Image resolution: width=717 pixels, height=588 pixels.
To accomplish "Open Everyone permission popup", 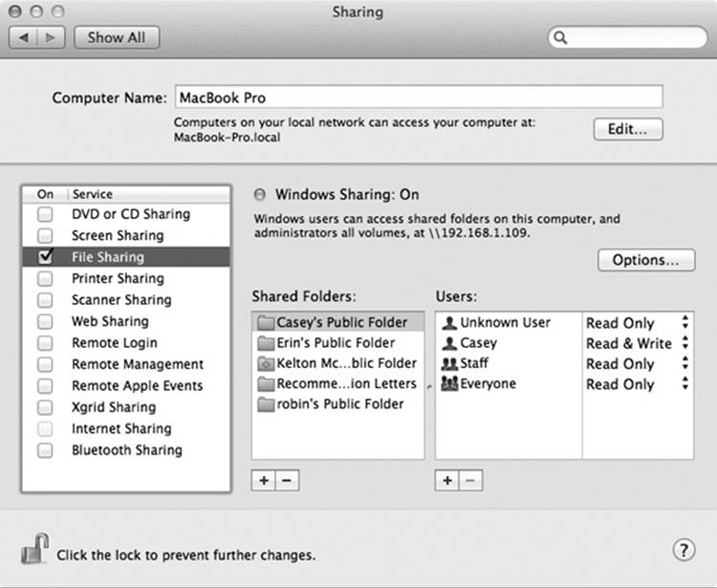I will (638, 384).
